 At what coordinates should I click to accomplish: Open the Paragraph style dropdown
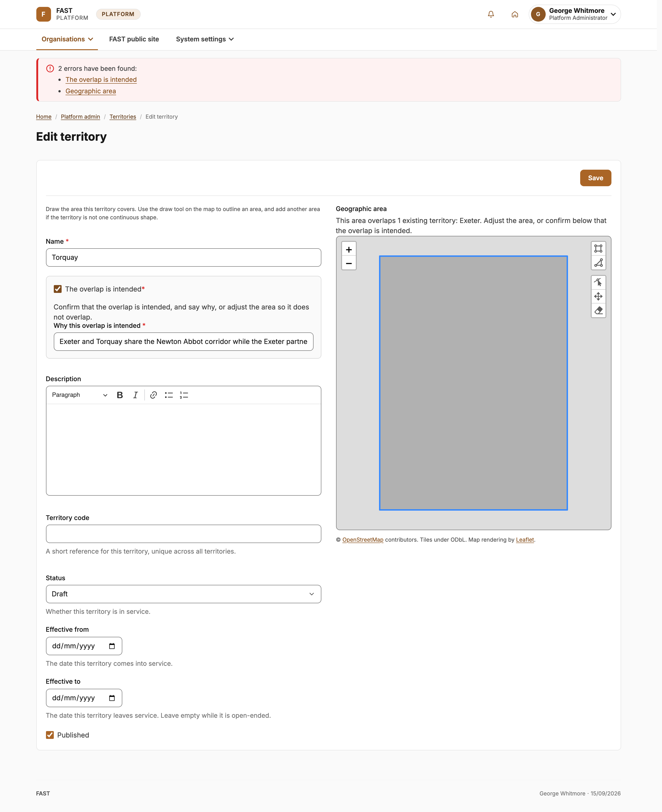coord(79,395)
